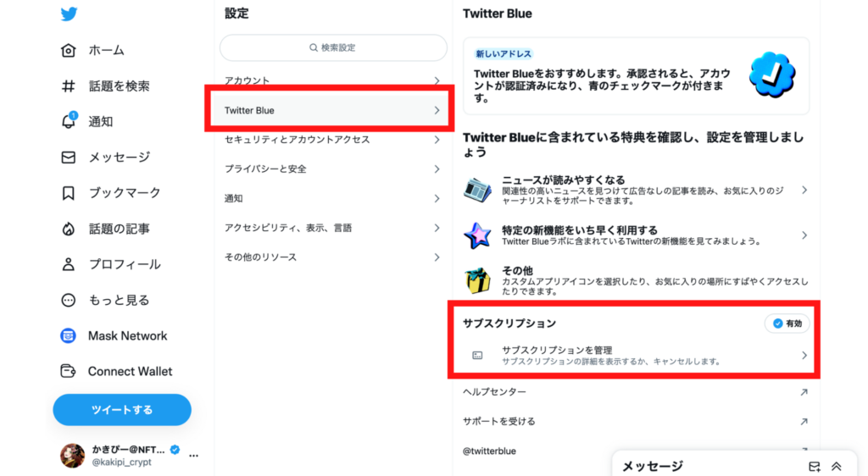Click the card icon beside サブスクリプションを管理
Viewport: 868px width, 476px height.
[x=477, y=356]
